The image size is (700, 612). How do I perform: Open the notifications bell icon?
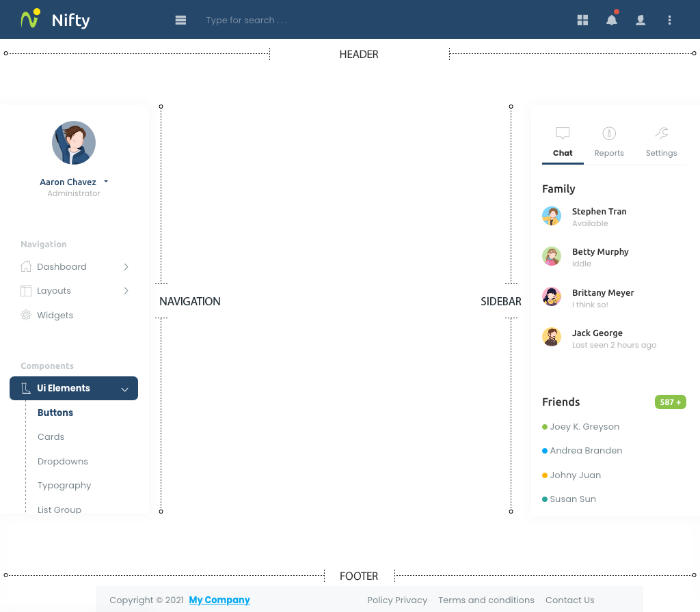tap(612, 20)
